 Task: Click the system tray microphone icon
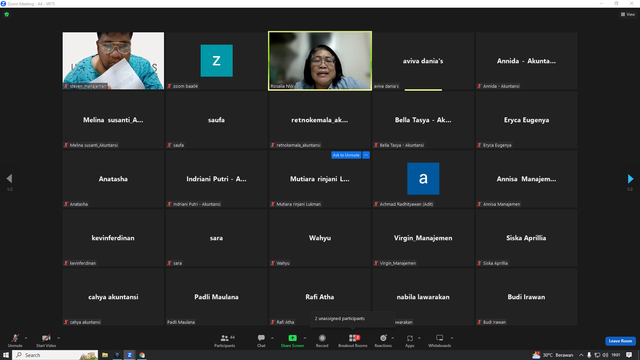[589, 355]
